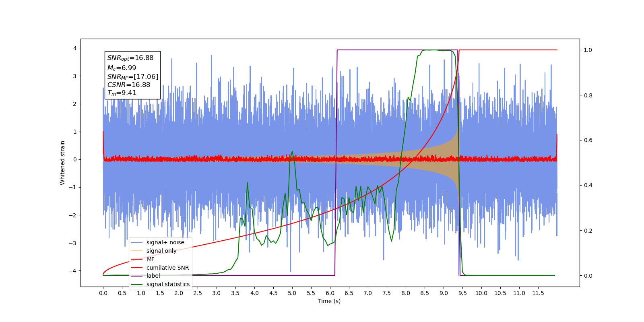Click the right y-axis tick label 1.0
The height and width of the screenshot is (322, 644).
[x=588, y=50]
